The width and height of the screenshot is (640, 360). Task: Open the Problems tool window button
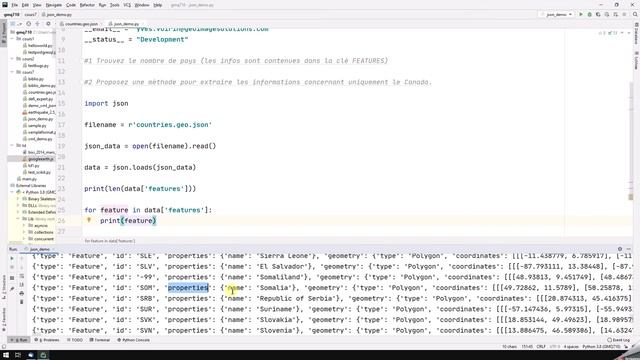47,340
